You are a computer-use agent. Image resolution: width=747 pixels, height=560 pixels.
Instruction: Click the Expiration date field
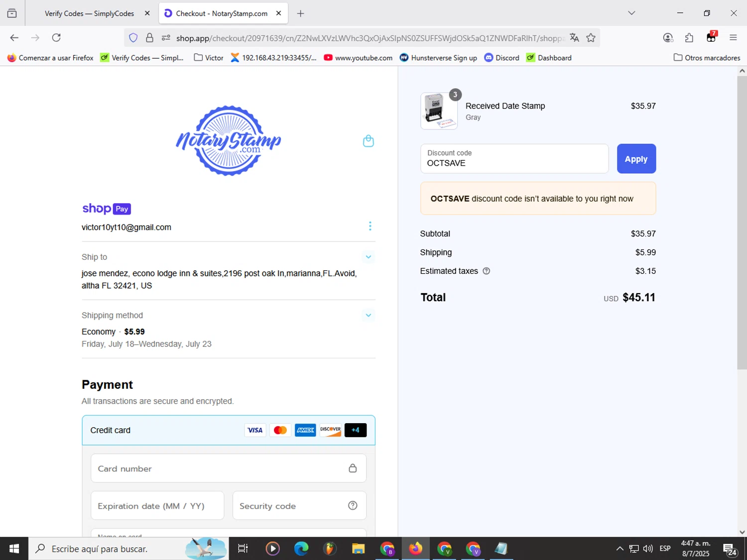[157, 506]
